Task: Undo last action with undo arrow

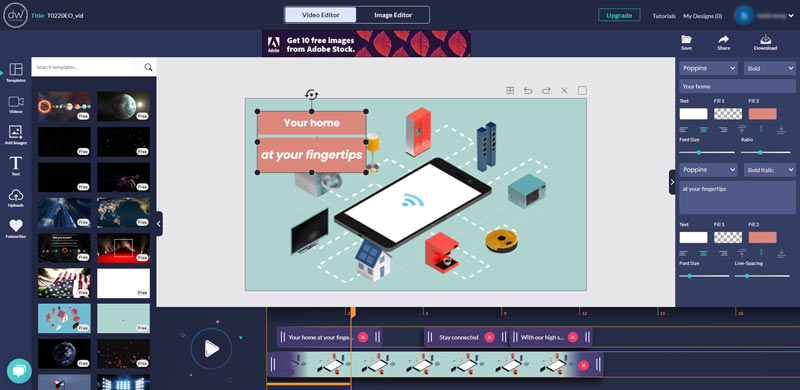Action: click(528, 90)
